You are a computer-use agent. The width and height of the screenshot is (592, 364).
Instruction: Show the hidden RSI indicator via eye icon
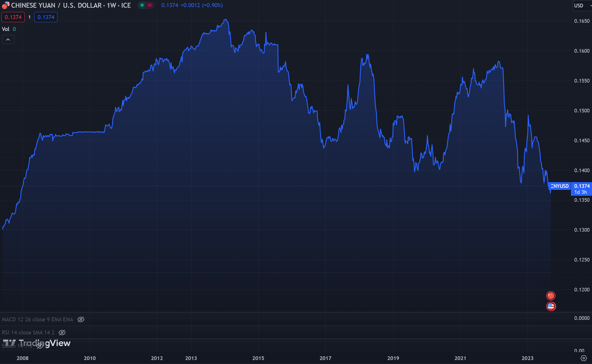pos(62,332)
